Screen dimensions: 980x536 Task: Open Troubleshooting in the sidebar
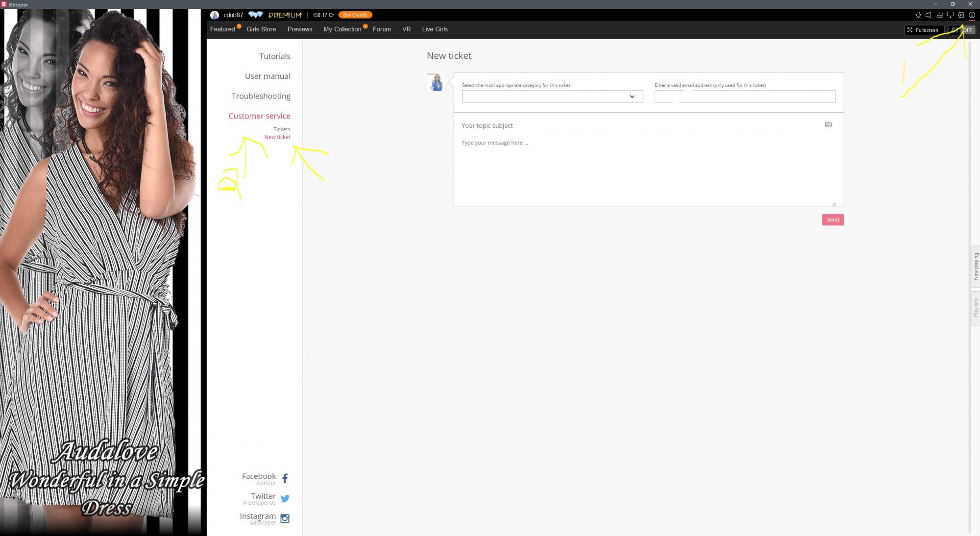[x=261, y=96]
